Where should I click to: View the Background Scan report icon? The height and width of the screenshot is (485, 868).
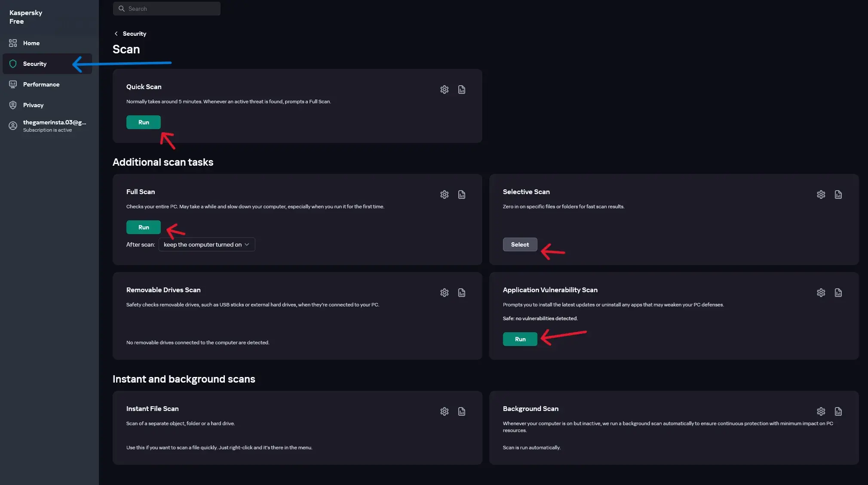pos(838,411)
